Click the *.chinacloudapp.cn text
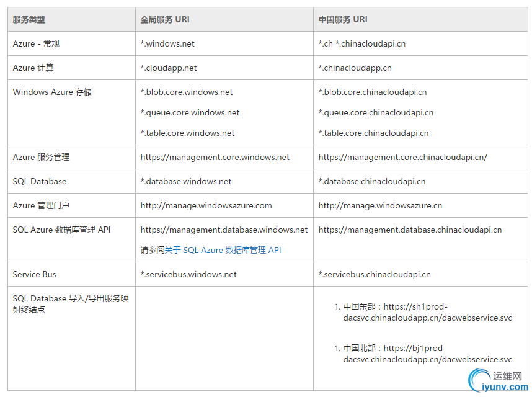 [x=355, y=68]
